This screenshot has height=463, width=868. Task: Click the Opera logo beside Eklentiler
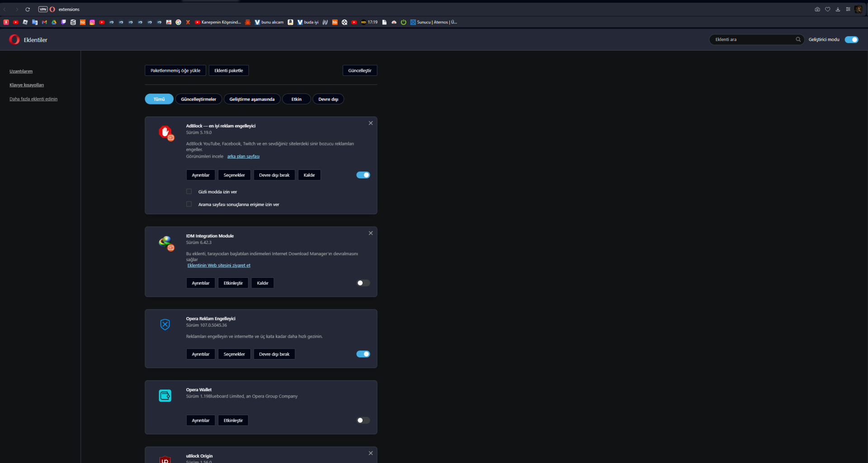[x=14, y=40]
